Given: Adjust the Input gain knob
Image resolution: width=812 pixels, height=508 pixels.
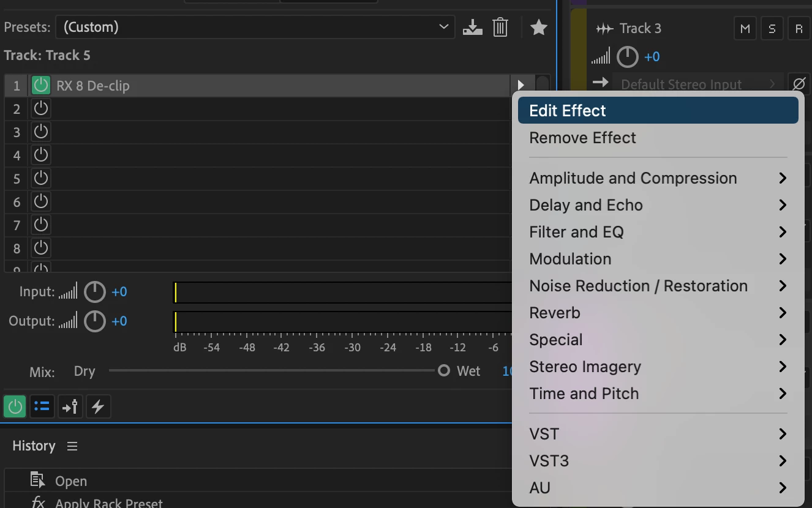Looking at the screenshot, I should tap(95, 292).
